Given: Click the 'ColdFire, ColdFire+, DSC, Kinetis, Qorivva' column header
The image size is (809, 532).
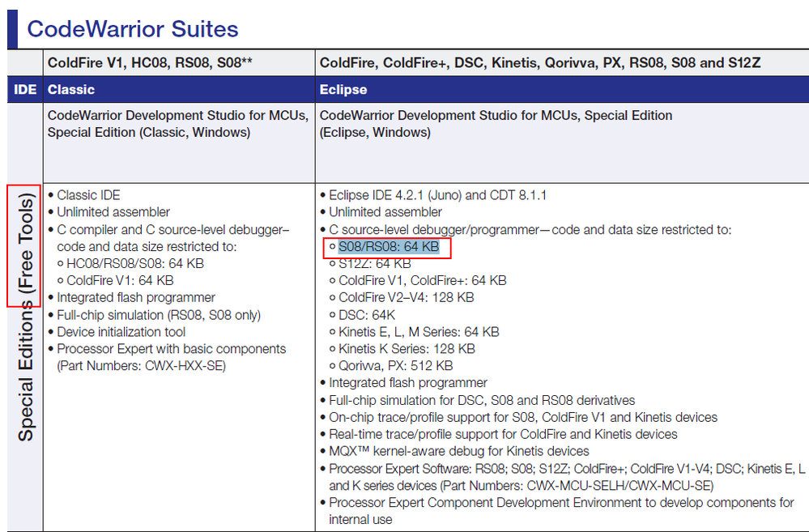Looking at the screenshot, I should click(540, 63).
